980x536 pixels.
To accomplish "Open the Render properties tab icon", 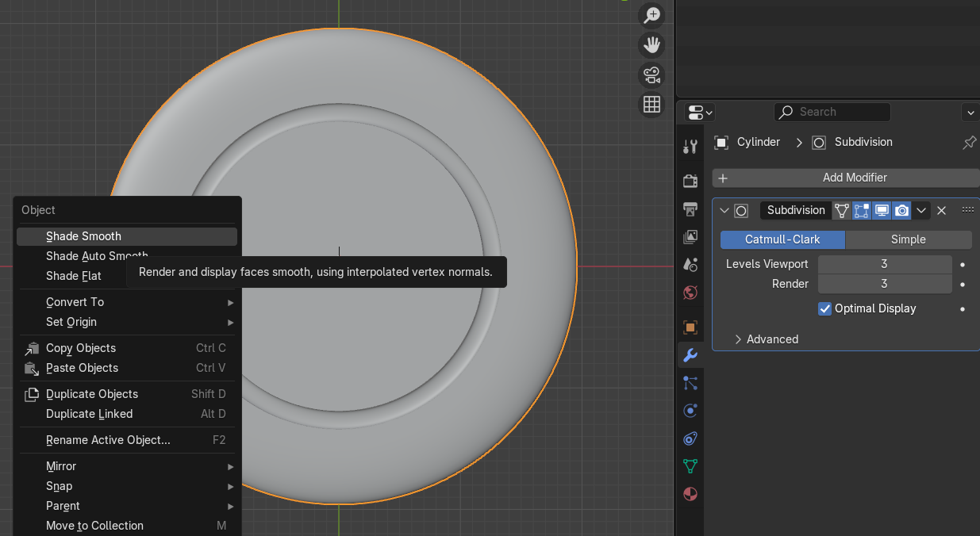I will coord(690,181).
